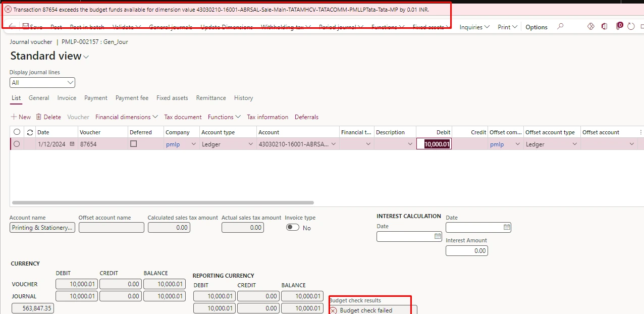Image resolution: width=644 pixels, height=314 pixels.
Task: Click the Debit cell showing 10,000.01
Action: (x=434, y=144)
